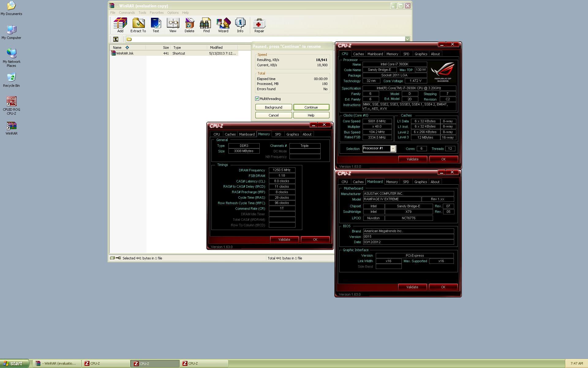This screenshot has width=588, height=368.
Task: Click OK in Memory CPU-Z window
Action: (315, 240)
